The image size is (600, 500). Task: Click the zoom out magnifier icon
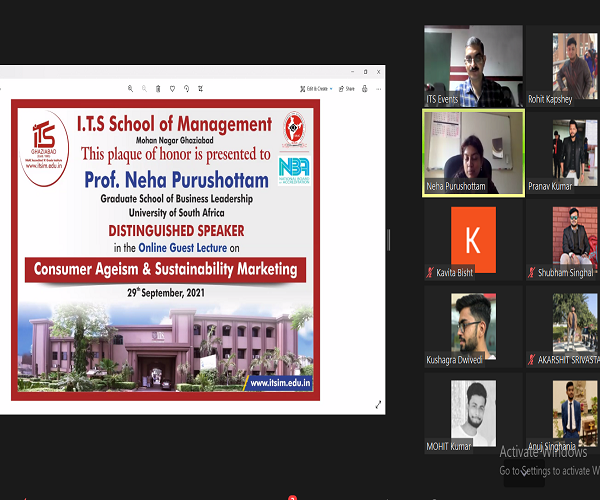144,89
